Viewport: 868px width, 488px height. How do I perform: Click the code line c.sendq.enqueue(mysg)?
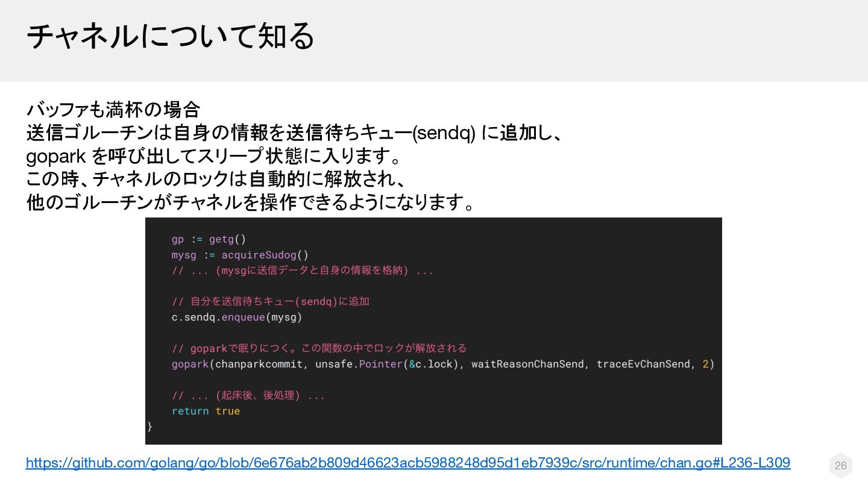tap(237, 317)
